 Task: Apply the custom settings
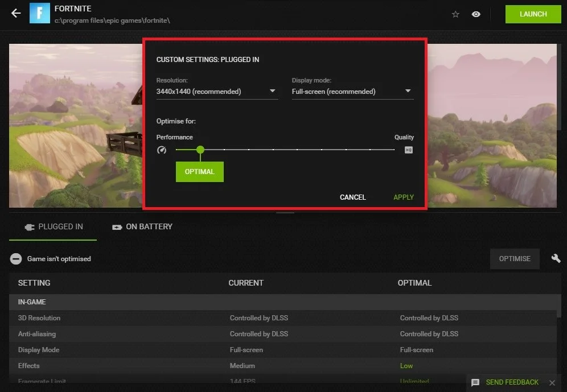click(403, 197)
